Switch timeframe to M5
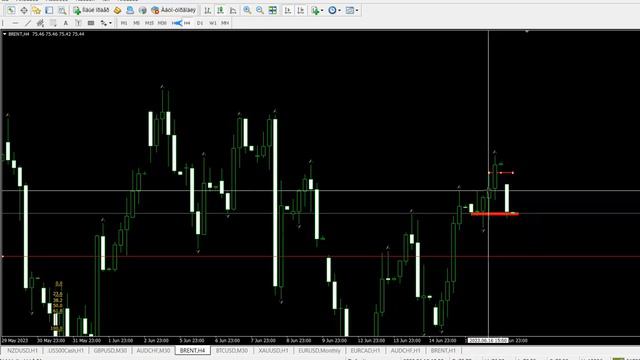Image resolution: width=640 pixels, height=360 pixels. tap(136, 23)
